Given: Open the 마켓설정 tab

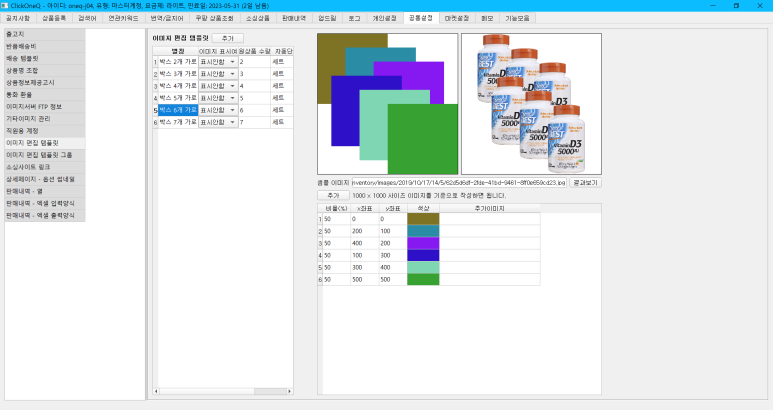Looking at the screenshot, I should (457, 18).
